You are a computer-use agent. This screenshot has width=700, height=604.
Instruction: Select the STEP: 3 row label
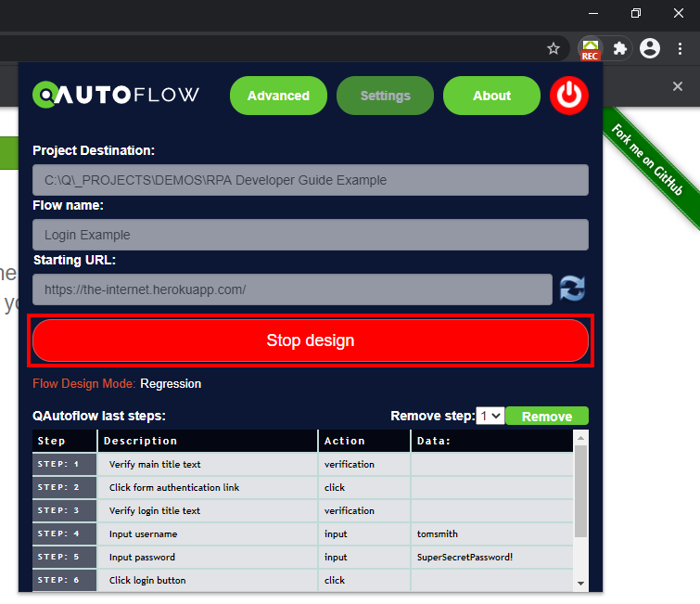coord(65,510)
